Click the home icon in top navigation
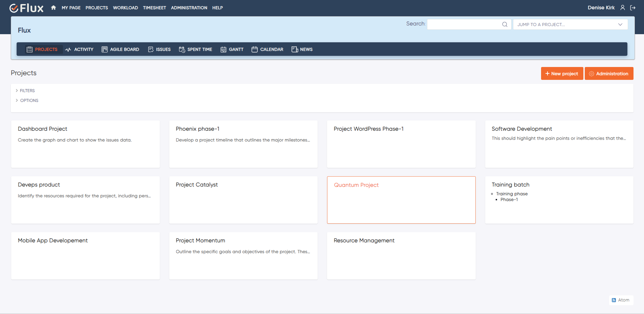Viewport: 644px width, 314px height. click(x=53, y=8)
